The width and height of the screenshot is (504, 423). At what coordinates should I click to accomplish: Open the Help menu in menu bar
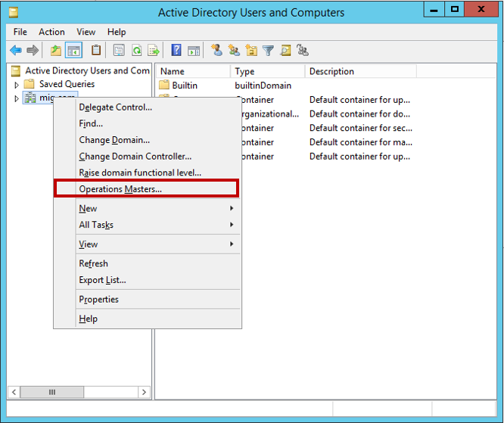click(117, 32)
